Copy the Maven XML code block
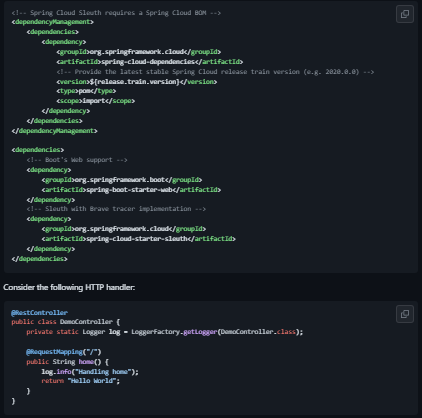Screen dimensions: 422x418 pyautogui.click(x=405, y=14)
